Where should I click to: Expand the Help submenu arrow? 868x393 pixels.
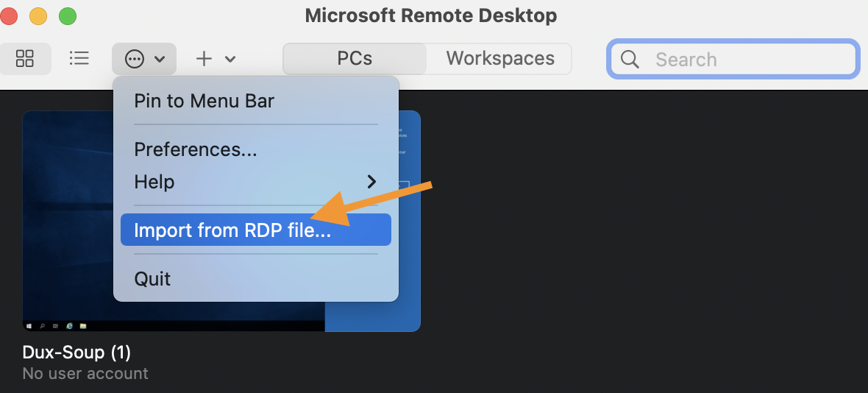coord(372,182)
